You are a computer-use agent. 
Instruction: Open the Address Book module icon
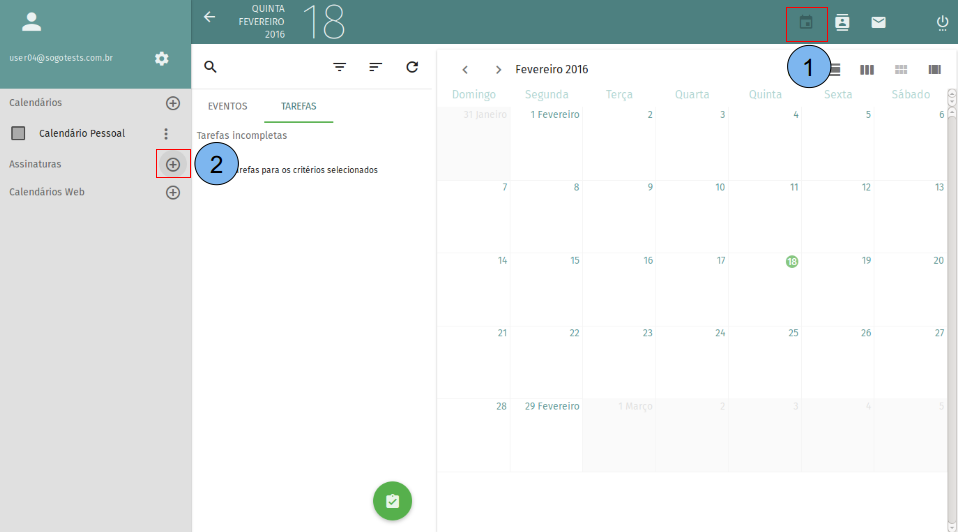coord(842,22)
